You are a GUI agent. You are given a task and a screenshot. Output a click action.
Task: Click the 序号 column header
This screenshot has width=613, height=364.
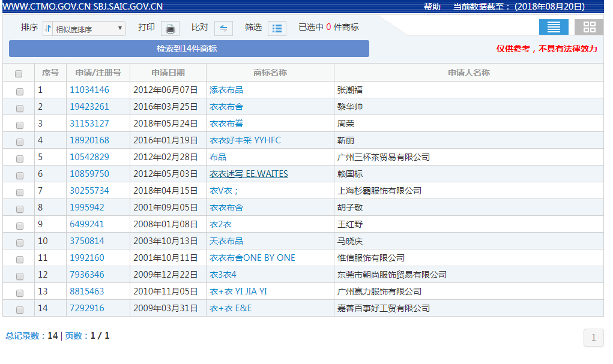50,73
